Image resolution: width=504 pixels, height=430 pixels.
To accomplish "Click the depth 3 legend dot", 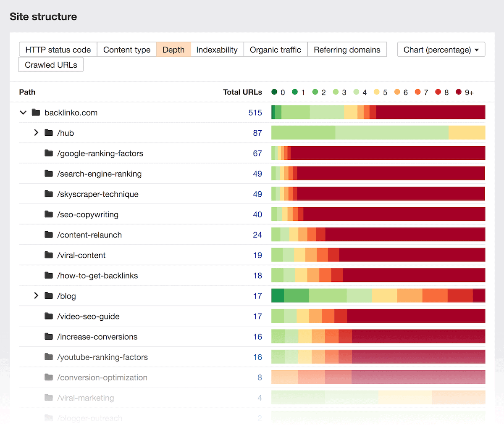I will 336,92.
